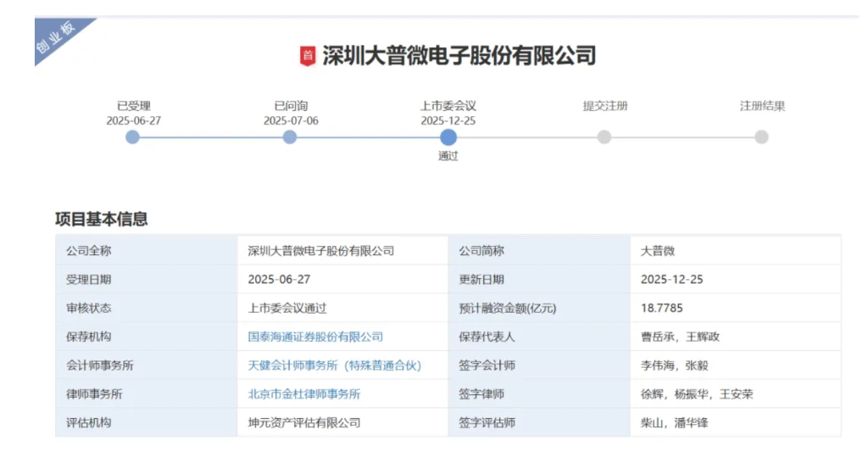The image size is (868, 463).
Task: Click the 坤元资产评估有限公司 appraisal agency cell
Action: pyautogui.click(x=303, y=422)
